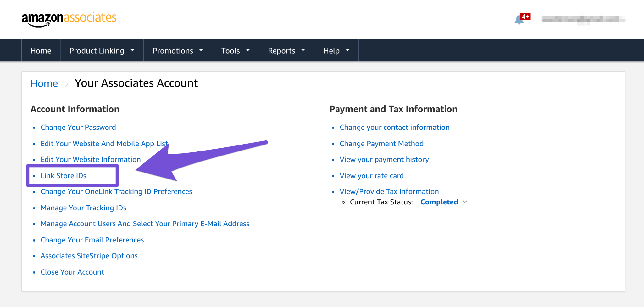Open Change Your Password link

78,127
